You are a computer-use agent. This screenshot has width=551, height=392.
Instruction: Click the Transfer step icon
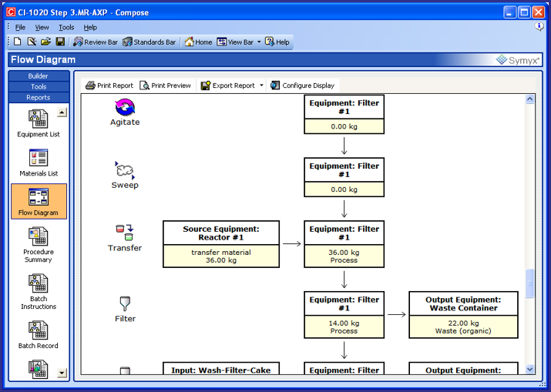(x=124, y=233)
